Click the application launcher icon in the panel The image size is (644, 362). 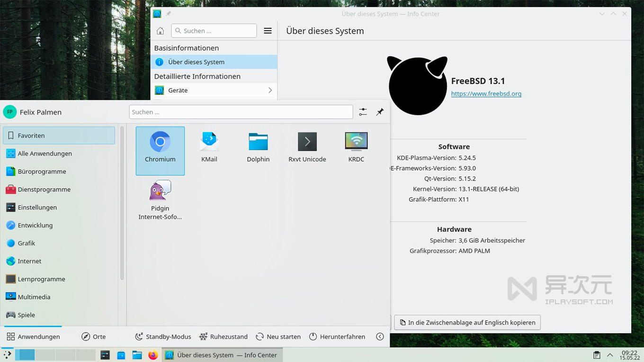pos(7,354)
